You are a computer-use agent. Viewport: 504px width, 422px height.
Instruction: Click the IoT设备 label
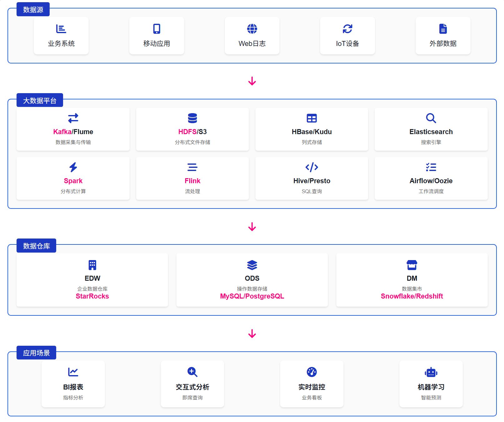tap(348, 43)
